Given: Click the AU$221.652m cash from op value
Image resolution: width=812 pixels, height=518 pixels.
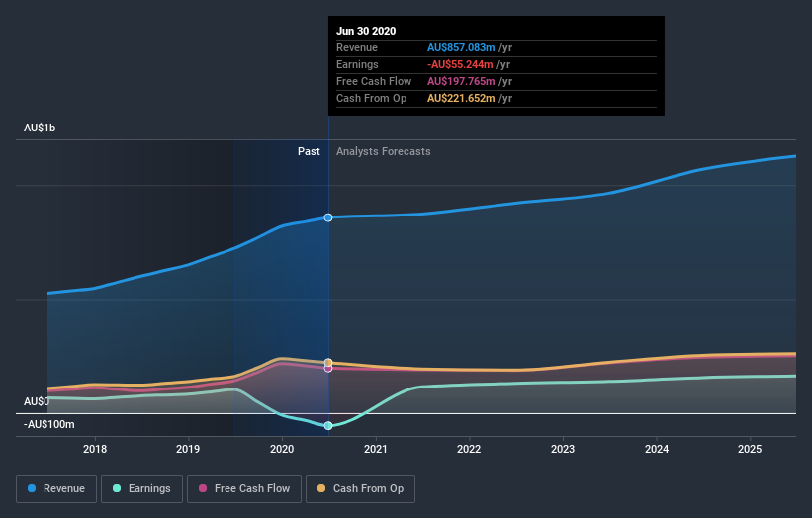Looking at the screenshot, I should (x=461, y=98).
